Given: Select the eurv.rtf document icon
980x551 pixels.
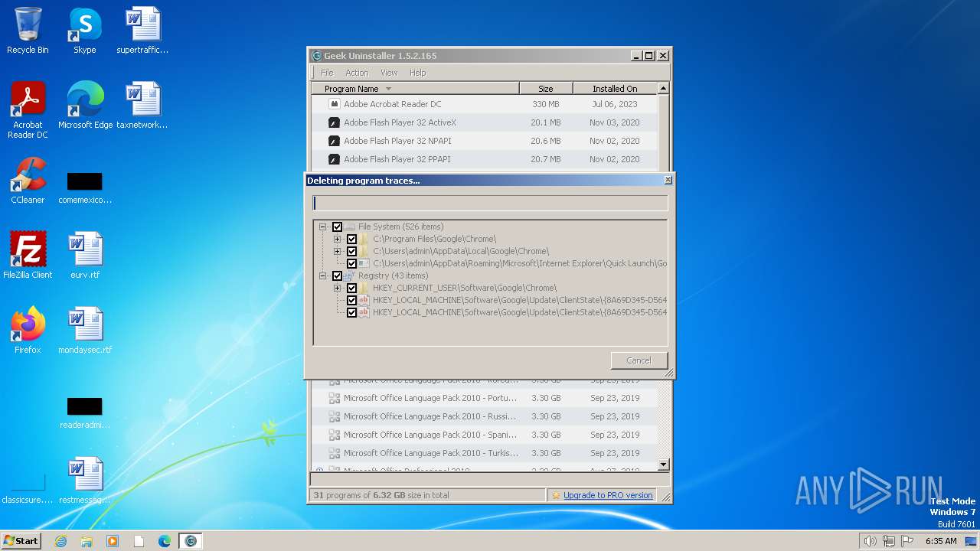Looking at the screenshot, I should (x=85, y=256).
